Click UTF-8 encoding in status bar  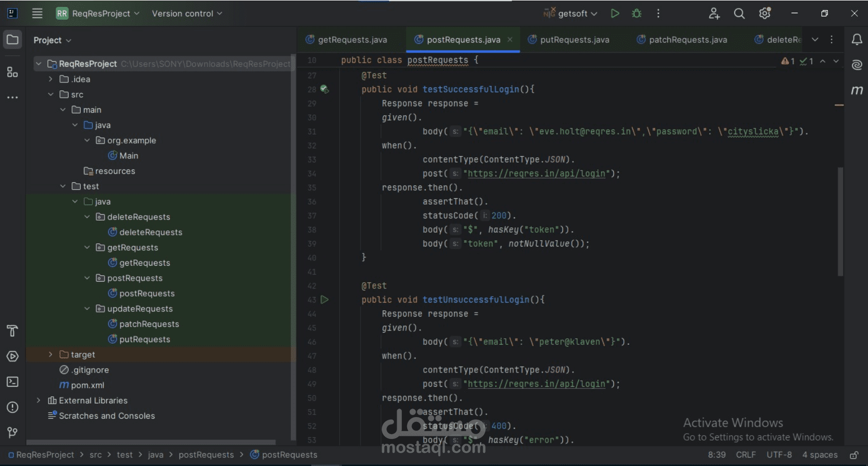[x=779, y=455]
